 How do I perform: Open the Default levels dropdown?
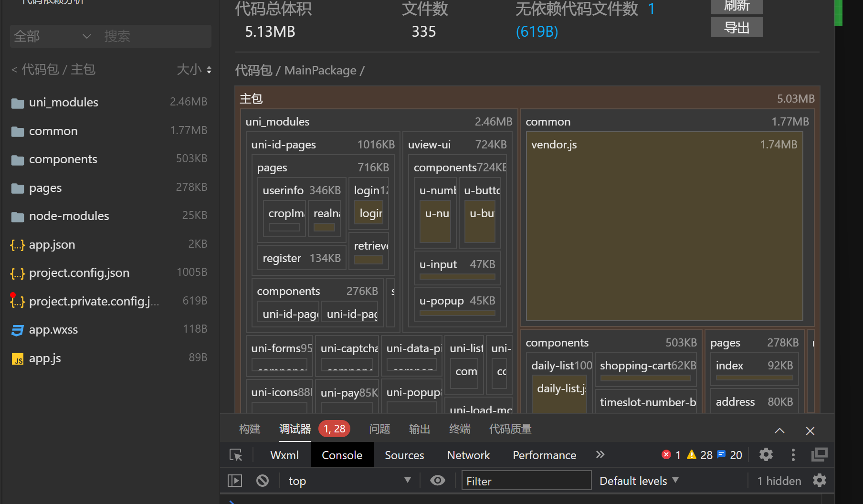click(x=639, y=481)
